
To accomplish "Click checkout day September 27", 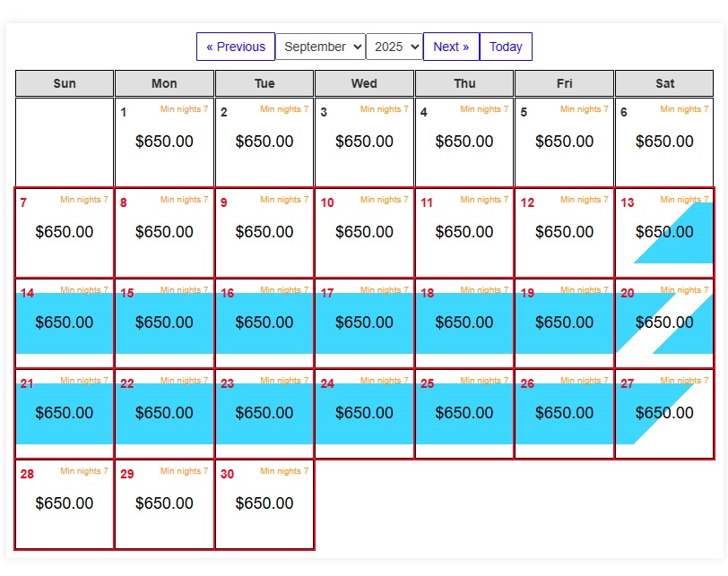I will pyautogui.click(x=664, y=413).
